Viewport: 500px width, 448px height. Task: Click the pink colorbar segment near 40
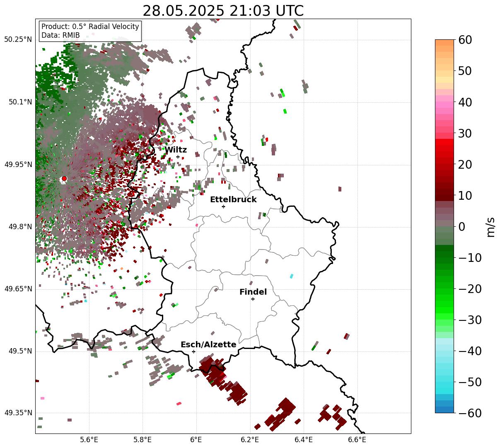pyautogui.click(x=444, y=104)
